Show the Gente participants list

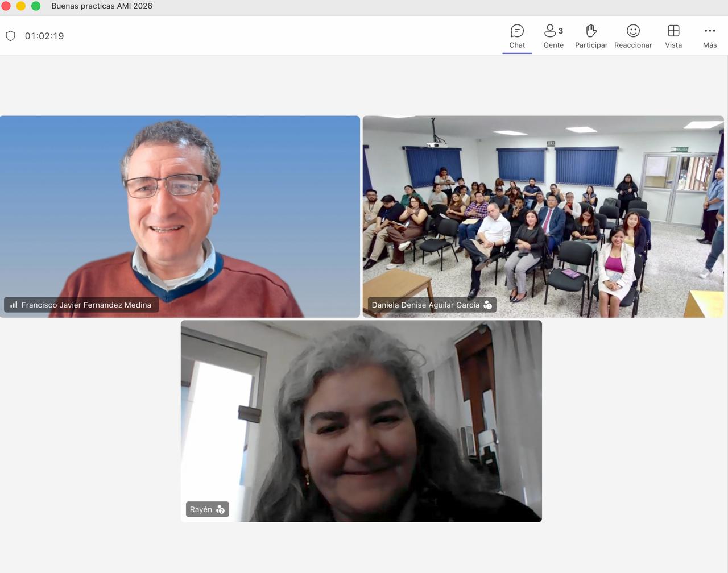(x=553, y=36)
